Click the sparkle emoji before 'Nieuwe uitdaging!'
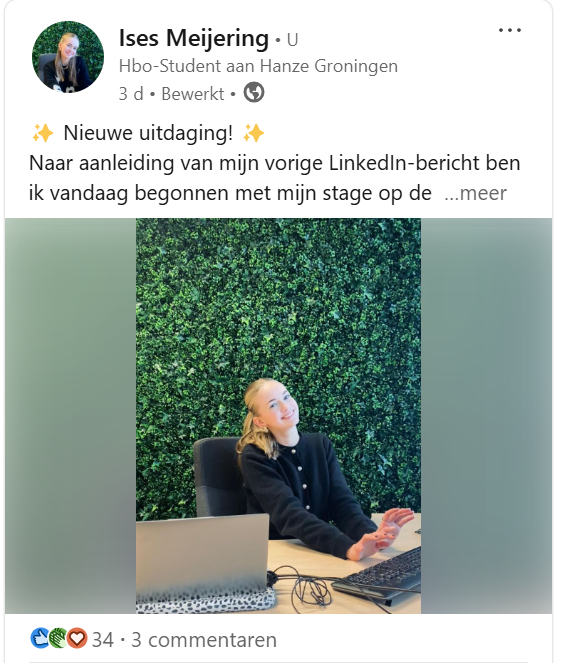 42,133
